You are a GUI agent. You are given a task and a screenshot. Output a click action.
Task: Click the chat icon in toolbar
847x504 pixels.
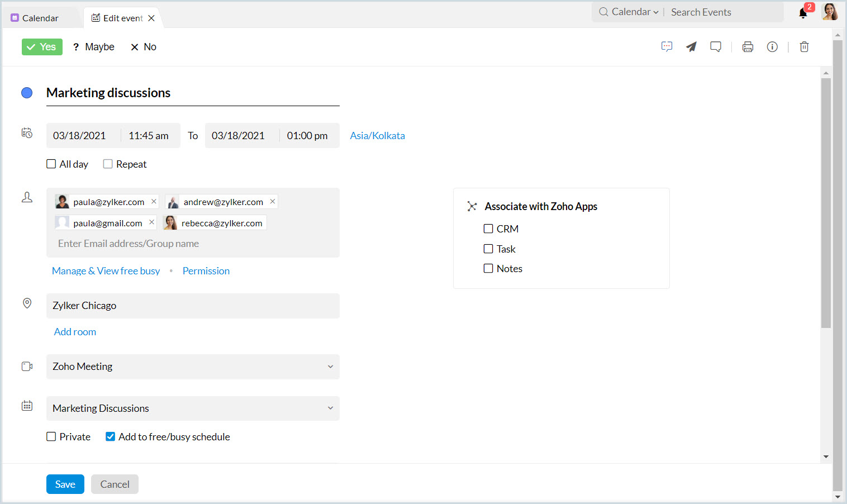(667, 47)
